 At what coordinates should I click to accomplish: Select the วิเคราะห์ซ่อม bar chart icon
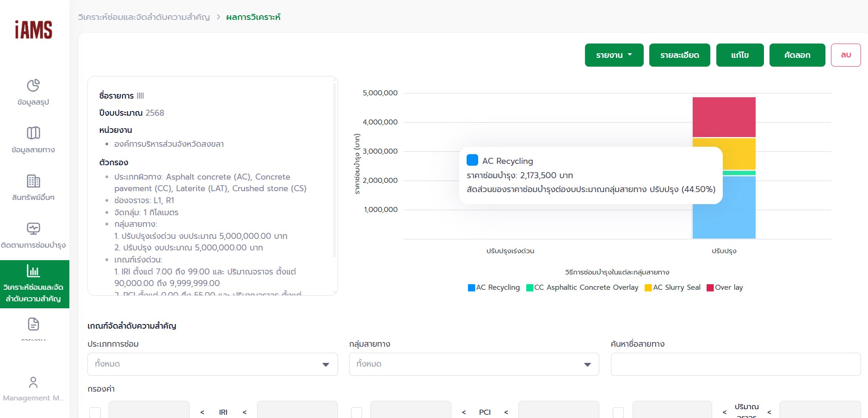[33, 271]
